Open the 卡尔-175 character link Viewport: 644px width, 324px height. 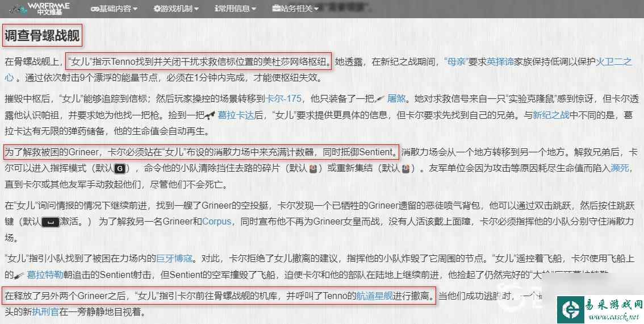tap(284, 99)
